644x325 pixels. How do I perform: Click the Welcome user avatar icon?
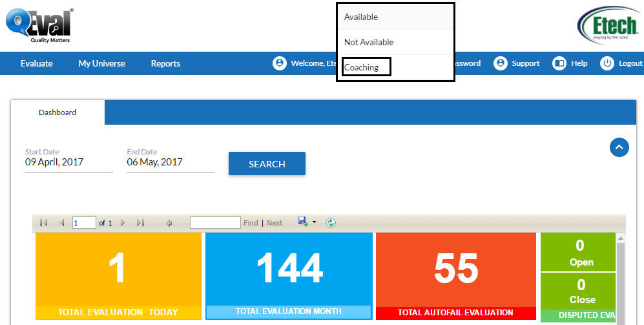pyautogui.click(x=279, y=63)
